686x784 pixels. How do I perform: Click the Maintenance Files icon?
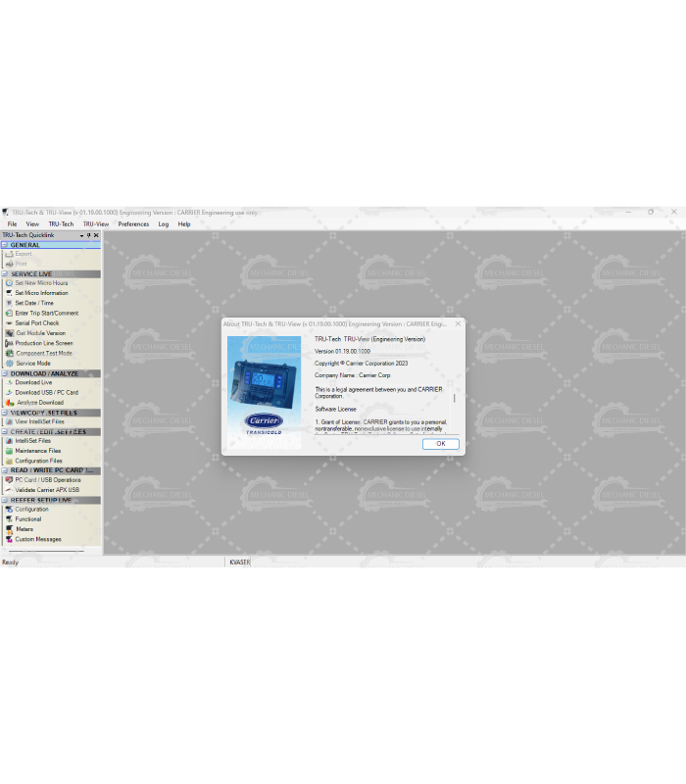coord(9,451)
